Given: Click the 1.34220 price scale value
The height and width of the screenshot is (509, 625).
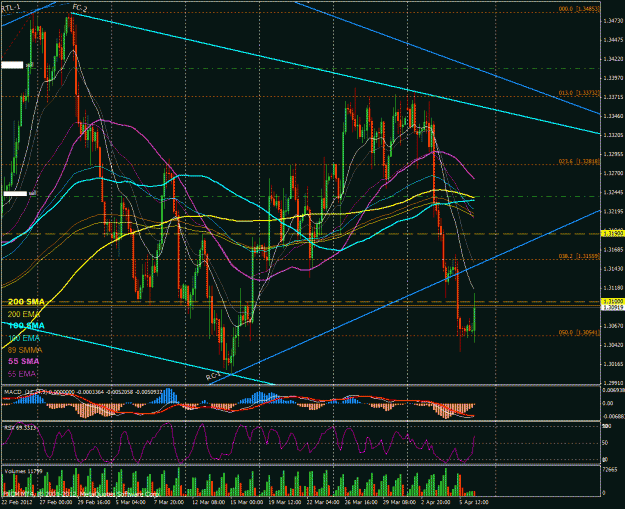Looking at the screenshot, I should 613,59.
